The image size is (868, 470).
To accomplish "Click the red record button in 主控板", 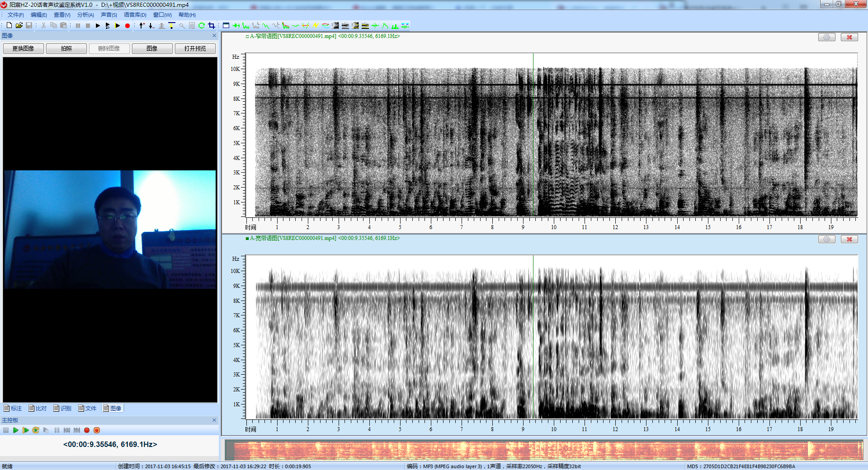I will click(87, 430).
